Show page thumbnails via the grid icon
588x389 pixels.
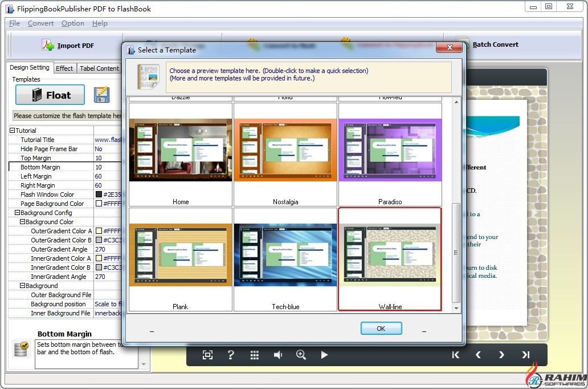coord(255,355)
